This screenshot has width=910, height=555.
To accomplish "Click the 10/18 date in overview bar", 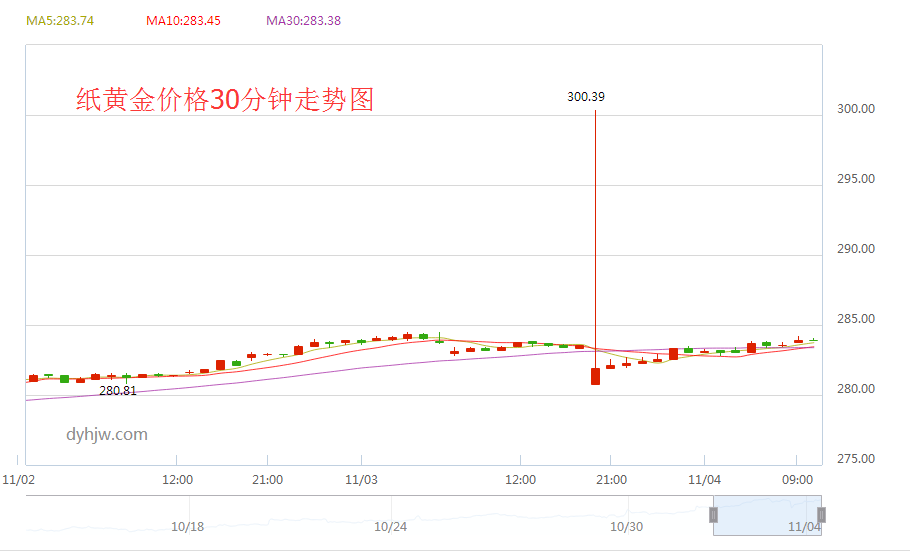I will coord(187,527).
